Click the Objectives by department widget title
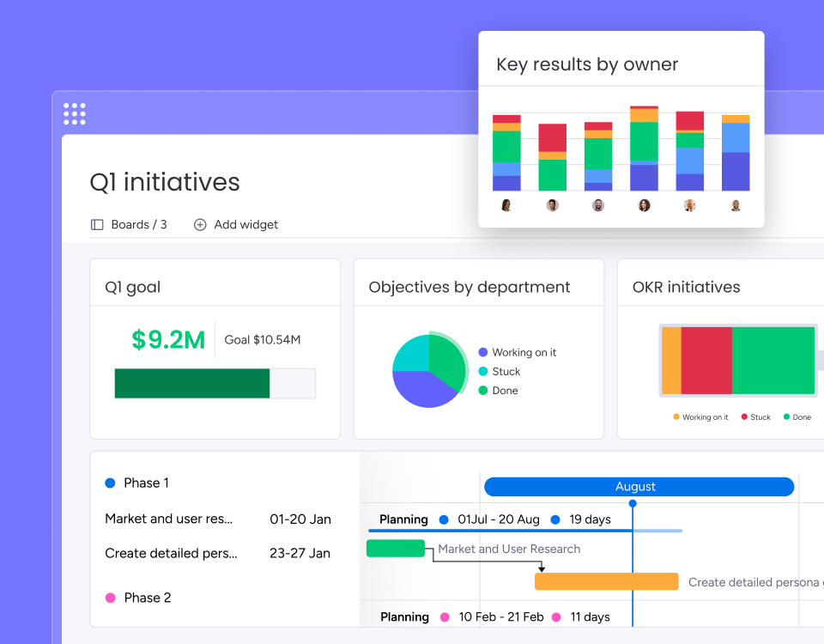The image size is (824, 644). [x=470, y=287]
